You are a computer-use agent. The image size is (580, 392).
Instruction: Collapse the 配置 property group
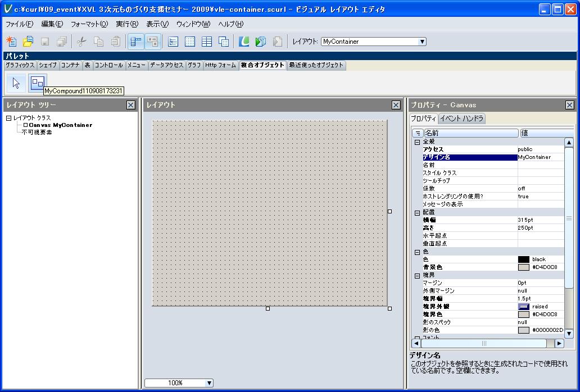coord(417,213)
